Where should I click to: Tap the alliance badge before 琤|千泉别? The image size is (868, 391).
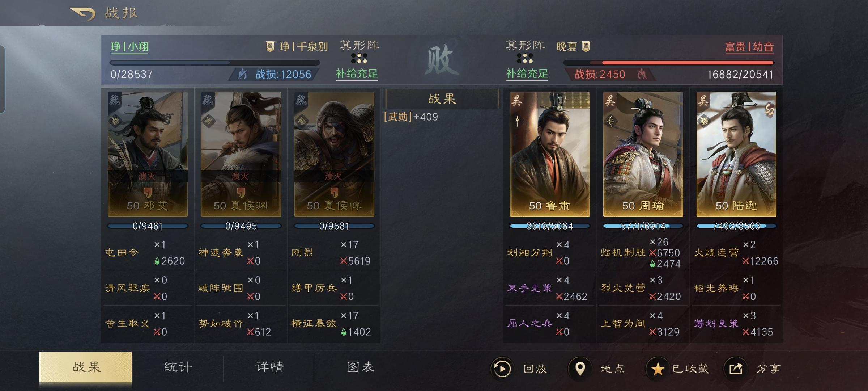pyautogui.click(x=270, y=46)
